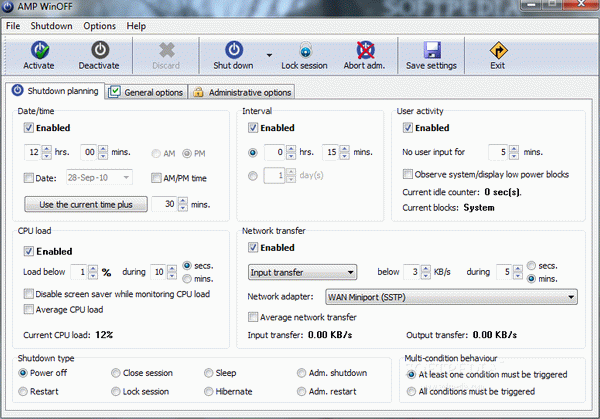Click the current-time-plus minutes field showing 30
The width and height of the screenshot is (600, 419).
[165, 204]
